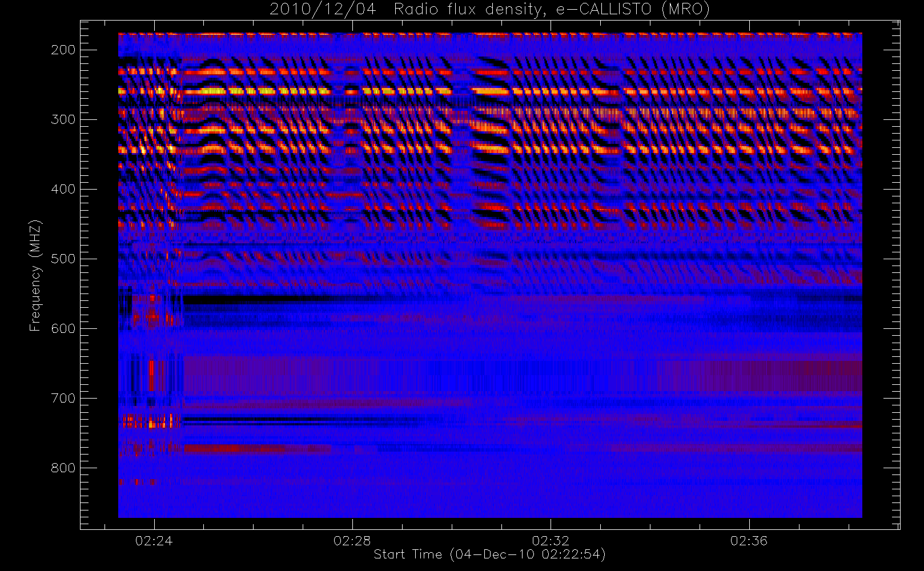Click the 800 frequency tick label
The image size is (924, 571).
63,468
